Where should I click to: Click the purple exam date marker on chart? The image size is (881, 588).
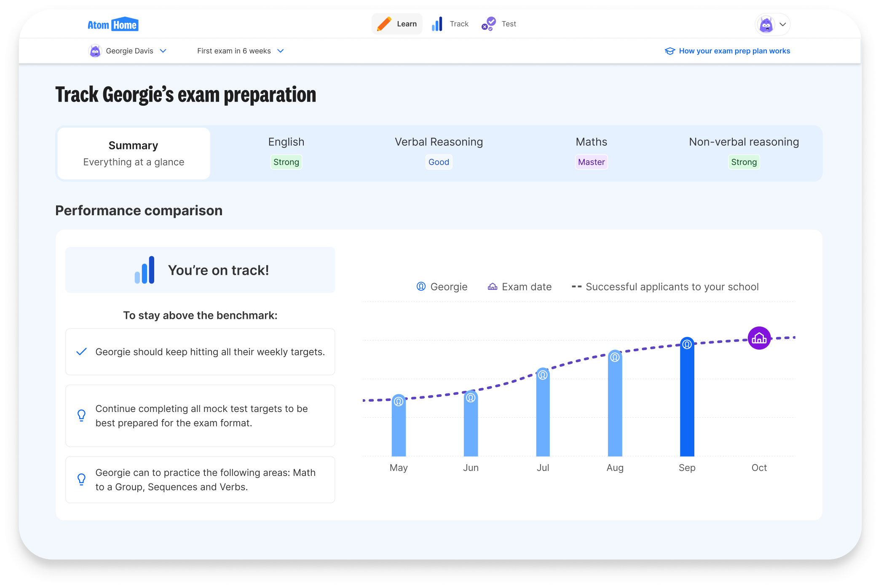(x=759, y=338)
